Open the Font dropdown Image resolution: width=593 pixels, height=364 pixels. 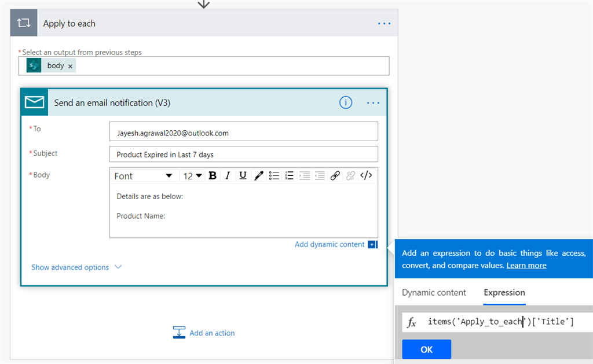pyautogui.click(x=144, y=175)
